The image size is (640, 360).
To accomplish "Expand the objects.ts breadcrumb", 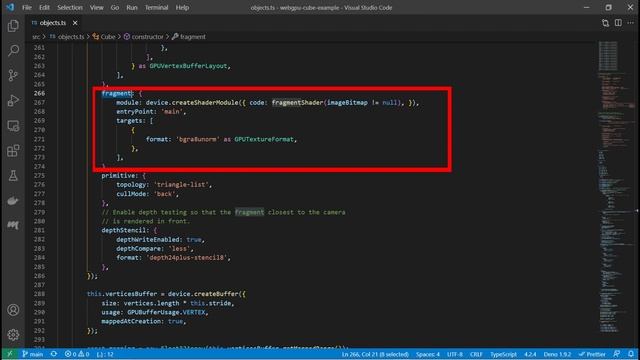I will pos(67,37).
